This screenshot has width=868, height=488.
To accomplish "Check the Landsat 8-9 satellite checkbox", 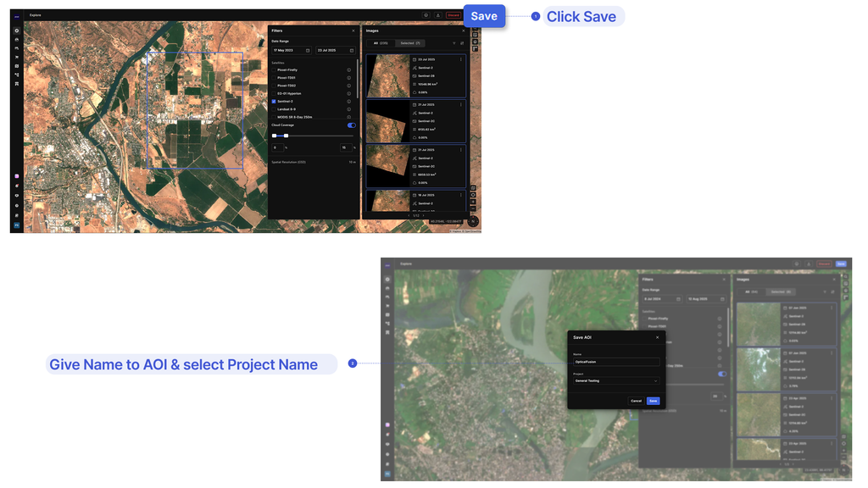I will click(x=274, y=109).
